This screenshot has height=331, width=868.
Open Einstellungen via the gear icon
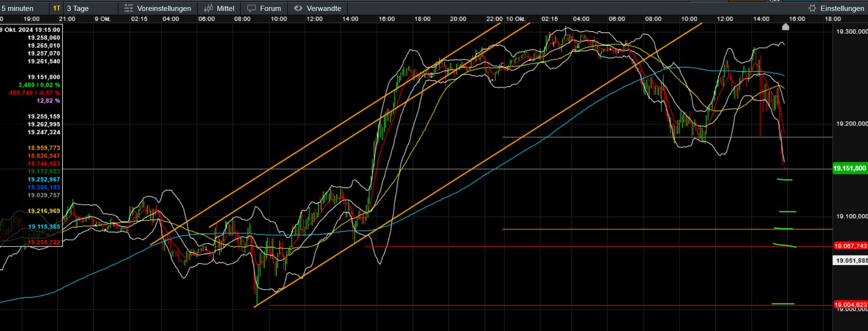[x=812, y=8]
